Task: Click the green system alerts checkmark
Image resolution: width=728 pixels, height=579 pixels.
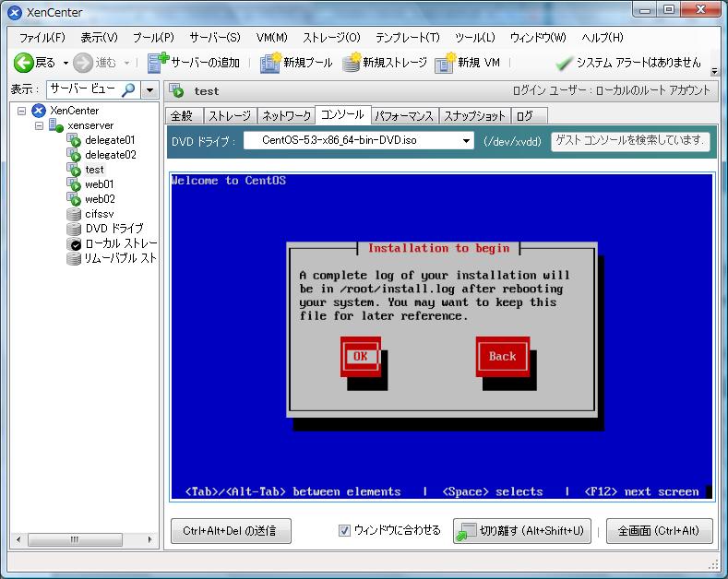Action: (x=564, y=63)
